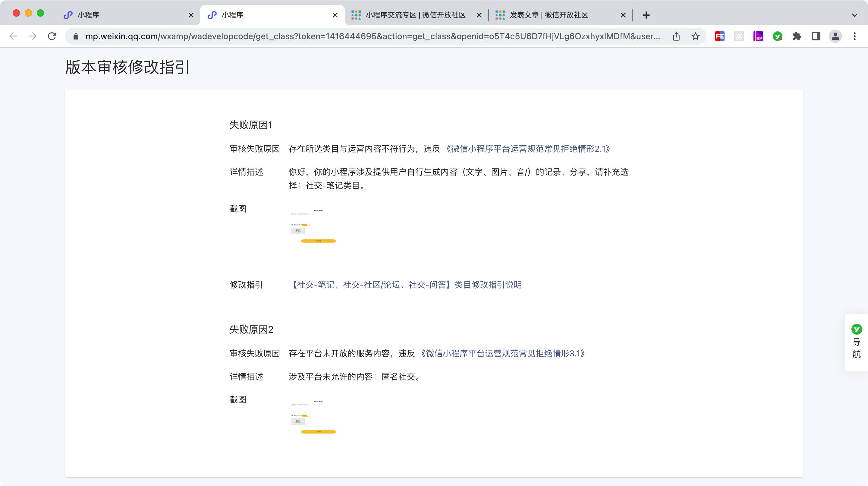Close the first 小程序 tab
The image size is (868, 486).
tap(191, 15)
